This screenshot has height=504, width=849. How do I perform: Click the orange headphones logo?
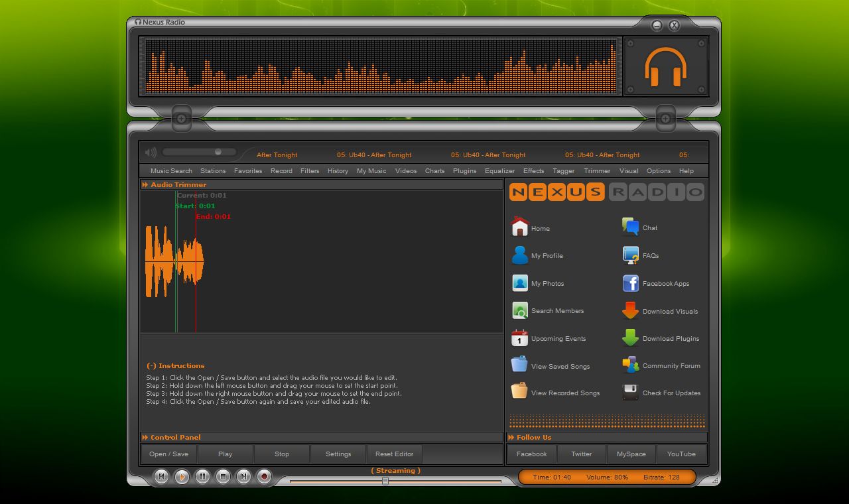[x=665, y=67]
